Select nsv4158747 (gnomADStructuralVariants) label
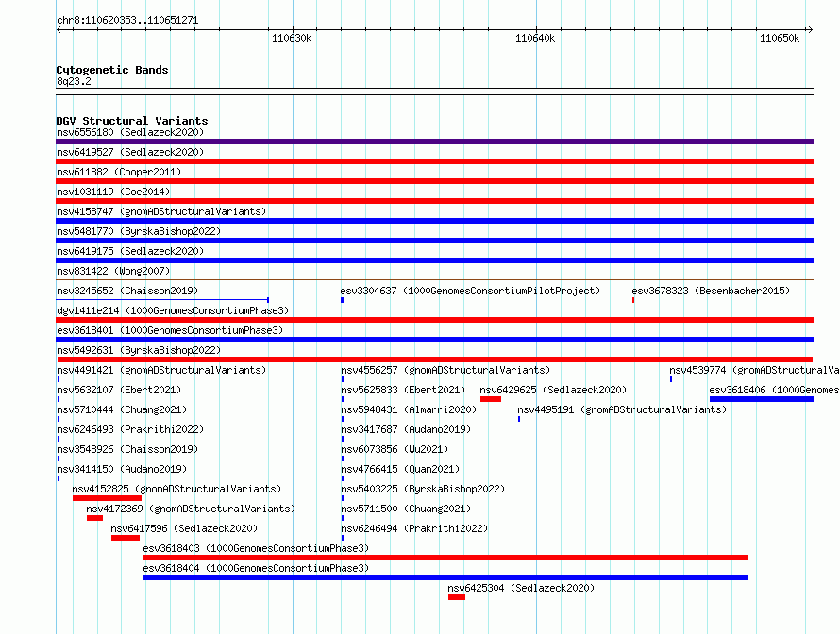 161,211
